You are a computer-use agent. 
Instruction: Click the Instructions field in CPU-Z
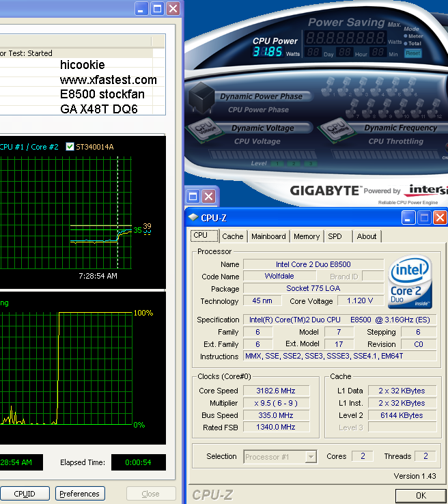339,356
